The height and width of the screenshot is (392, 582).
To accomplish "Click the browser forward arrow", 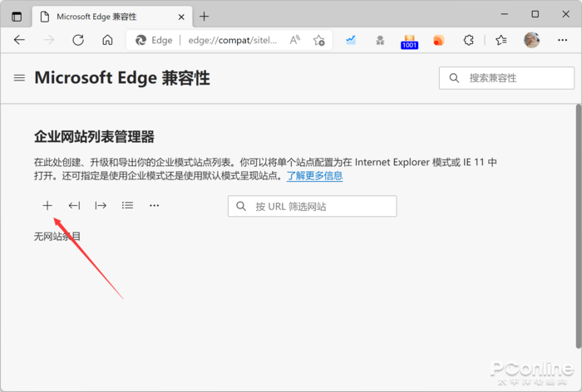I will click(x=48, y=40).
